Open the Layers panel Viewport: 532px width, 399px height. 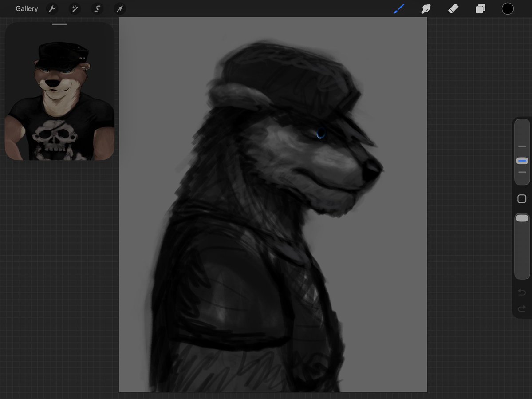pyautogui.click(x=481, y=8)
